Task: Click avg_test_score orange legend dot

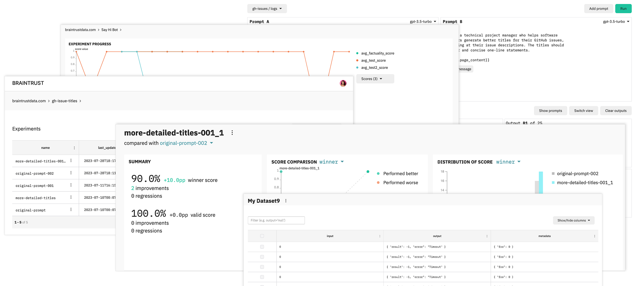Action: 357,60
